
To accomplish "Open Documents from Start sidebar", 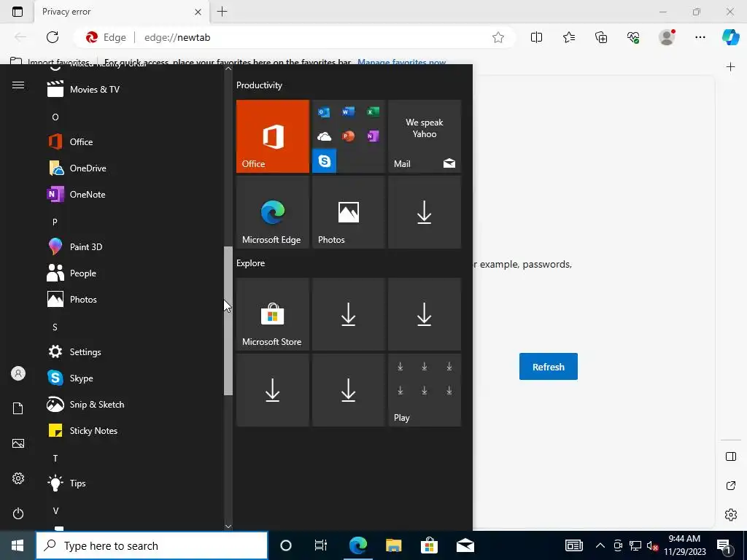I will (18, 408).
